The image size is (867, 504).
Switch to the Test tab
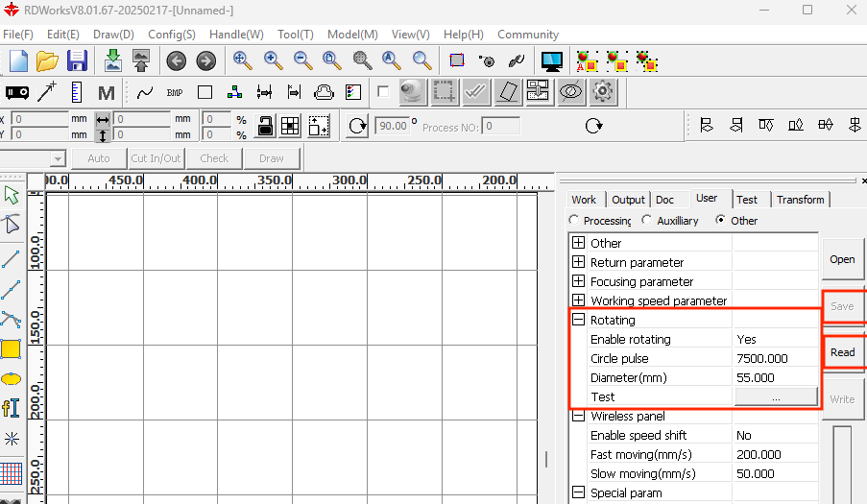(x=746, y=200)
